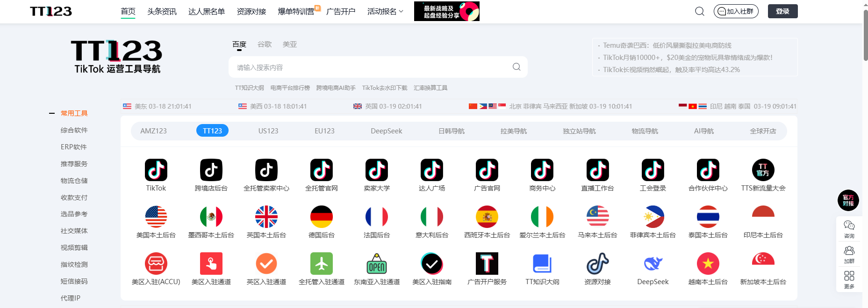Viewport: 868px width, 308px height.
Task: Open 东南亚入驻通道 OPEN sign icon
Action: tap(377, 264)
